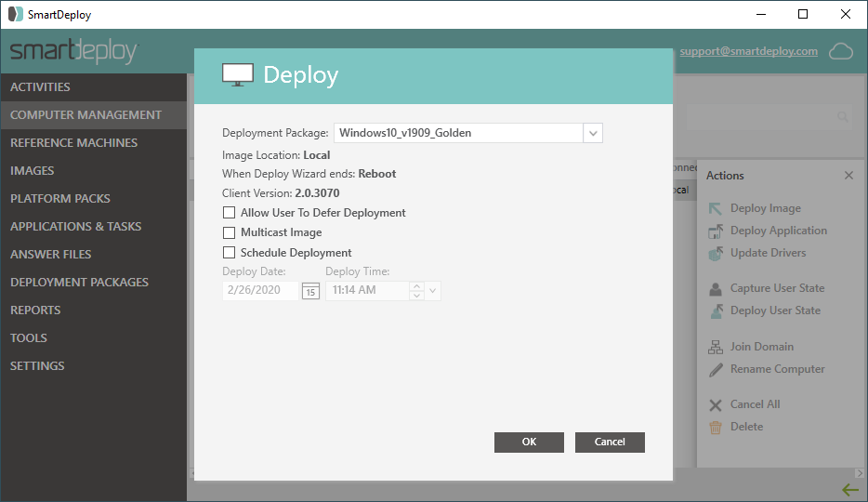The width and height of the screenshot is (868, 502).
Task: Click Cancel in Deploy dialog
Action: (x=610, y=443)
